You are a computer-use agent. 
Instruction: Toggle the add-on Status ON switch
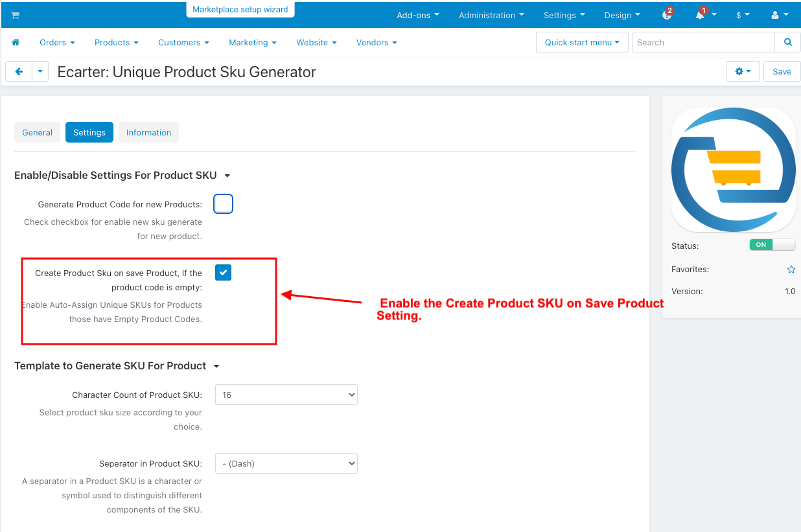(x=772, y=245)
